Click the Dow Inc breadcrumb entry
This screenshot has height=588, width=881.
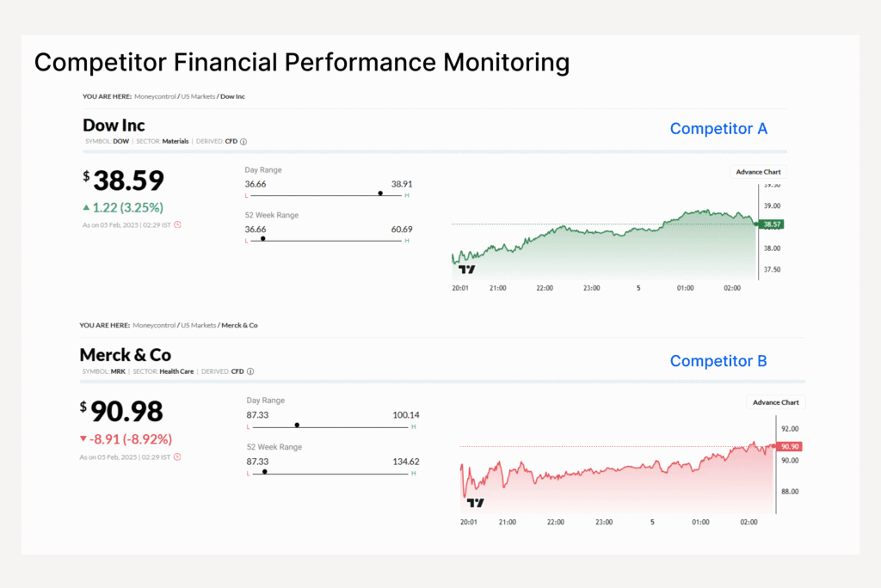pyautogui.click(x=232, y=96)
